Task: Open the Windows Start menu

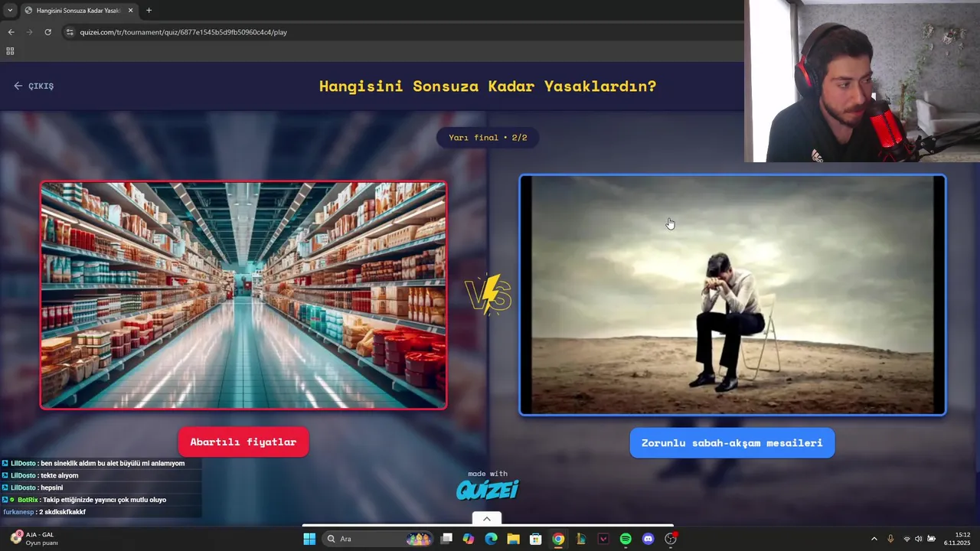Action: click(x=309, y=539)
